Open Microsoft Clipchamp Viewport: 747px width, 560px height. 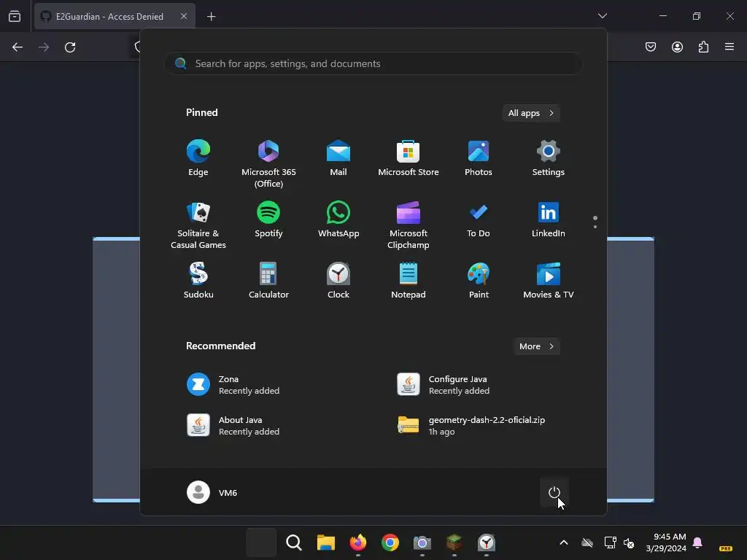tap(409, 225)
